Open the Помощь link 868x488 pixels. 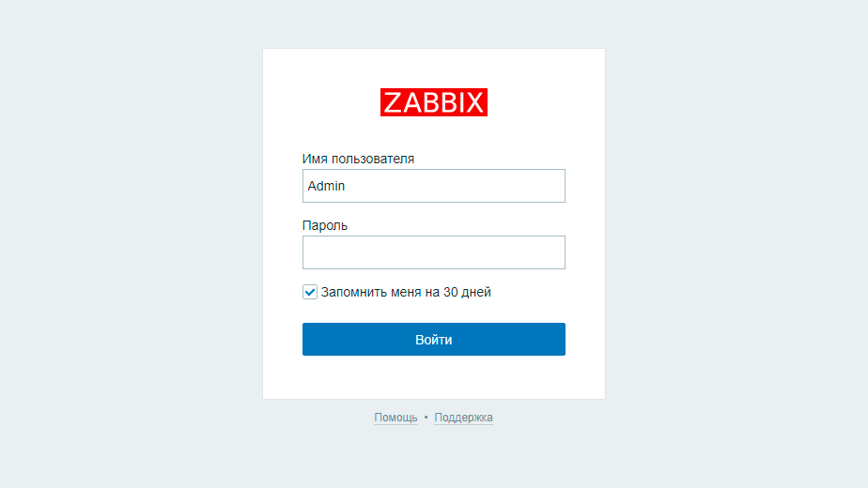click(x=395, y=418)
